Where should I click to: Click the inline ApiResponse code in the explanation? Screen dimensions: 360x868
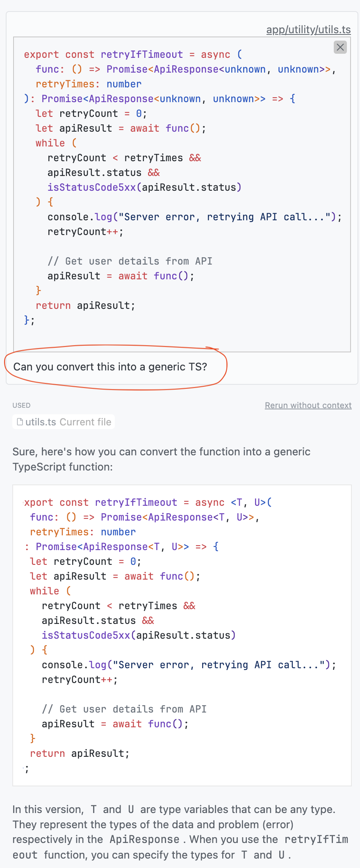(144, 839)
